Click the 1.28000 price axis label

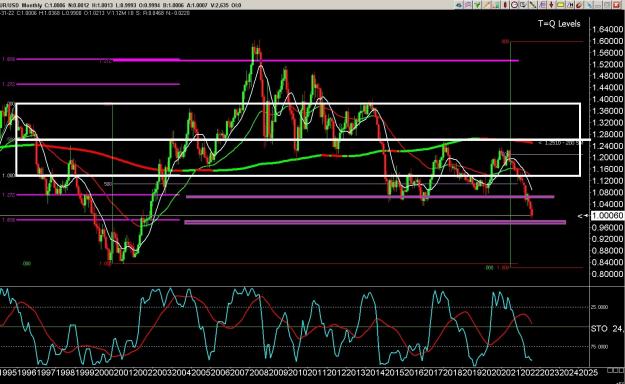(x=608, y=134)
